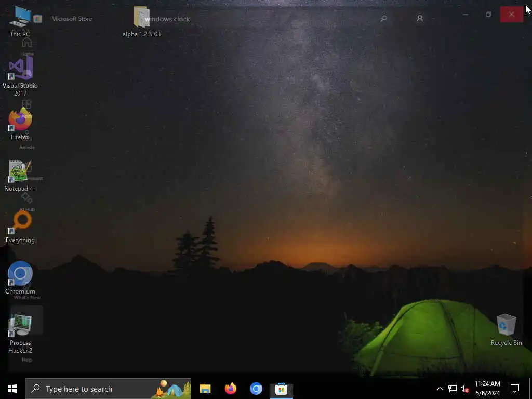
Task: Restore down the Microsoft Store window
Action: (x=488, y=14)
